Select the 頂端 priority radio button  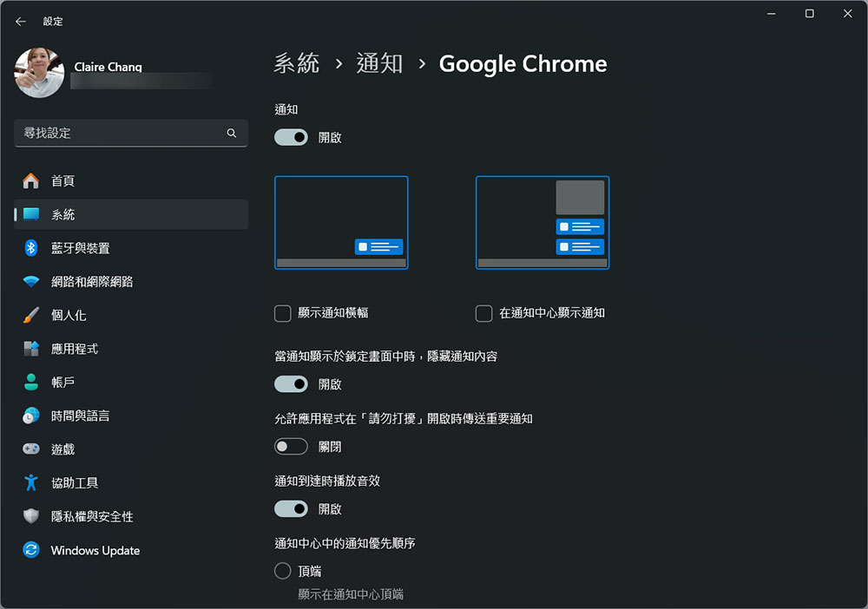tap(283, 571)
